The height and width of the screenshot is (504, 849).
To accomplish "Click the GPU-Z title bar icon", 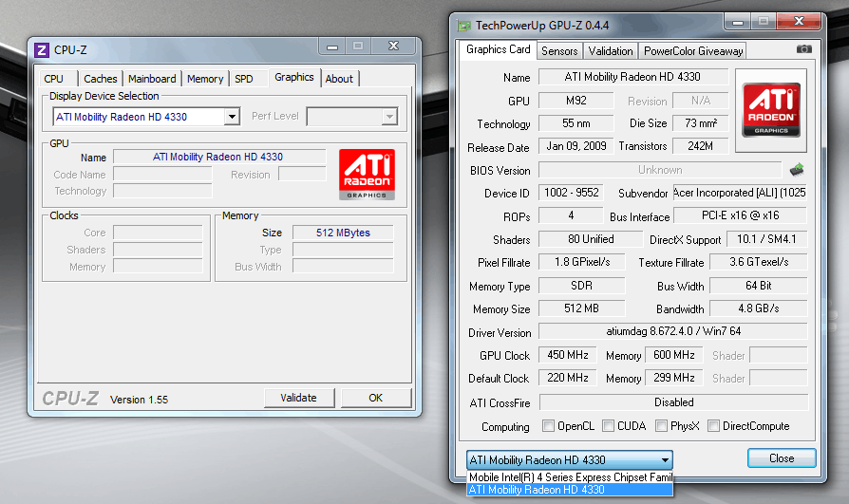I will click(x=464, y=26).
